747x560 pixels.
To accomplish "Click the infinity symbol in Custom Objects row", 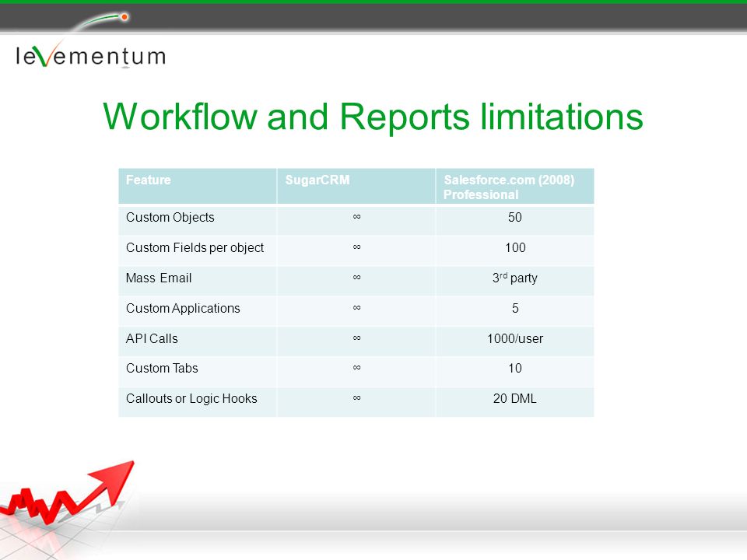I will point(357,217).
